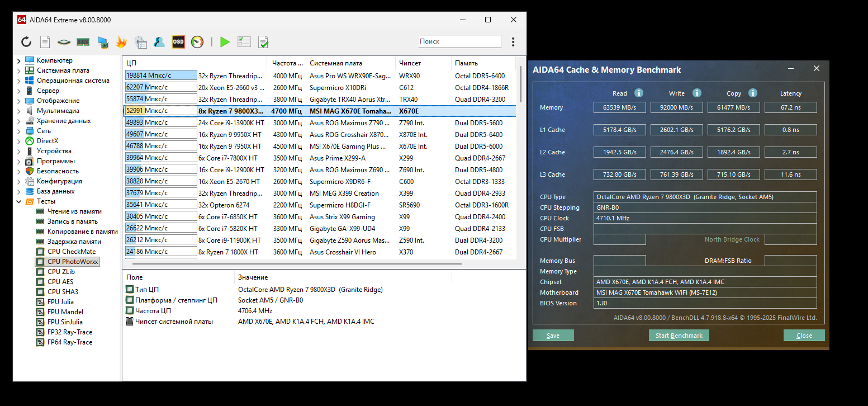This screenshot has width=868, height=406.
Task: Select the CPU CheckMate test
Action: [x=72, y=252]
